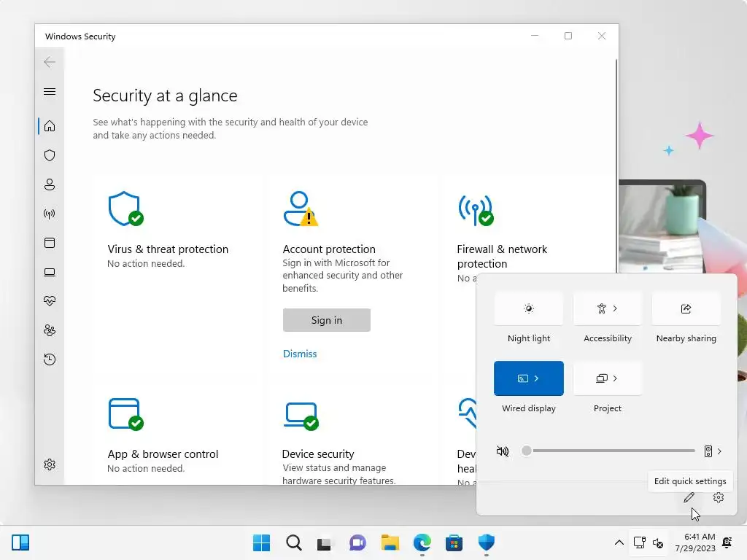The width and height of the screenshot is (747, 560).
Task: Open Protection history clock icon in the sidebar
Action: [x=50, y=359]
